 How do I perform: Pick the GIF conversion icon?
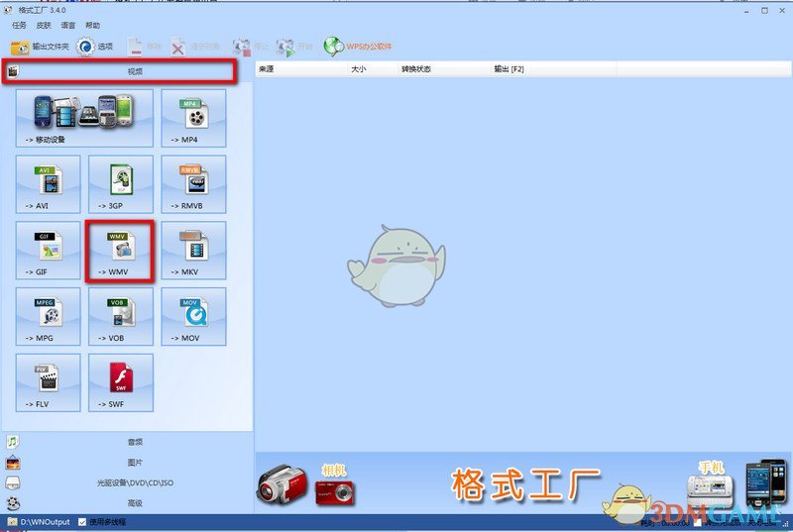(48, 251)
